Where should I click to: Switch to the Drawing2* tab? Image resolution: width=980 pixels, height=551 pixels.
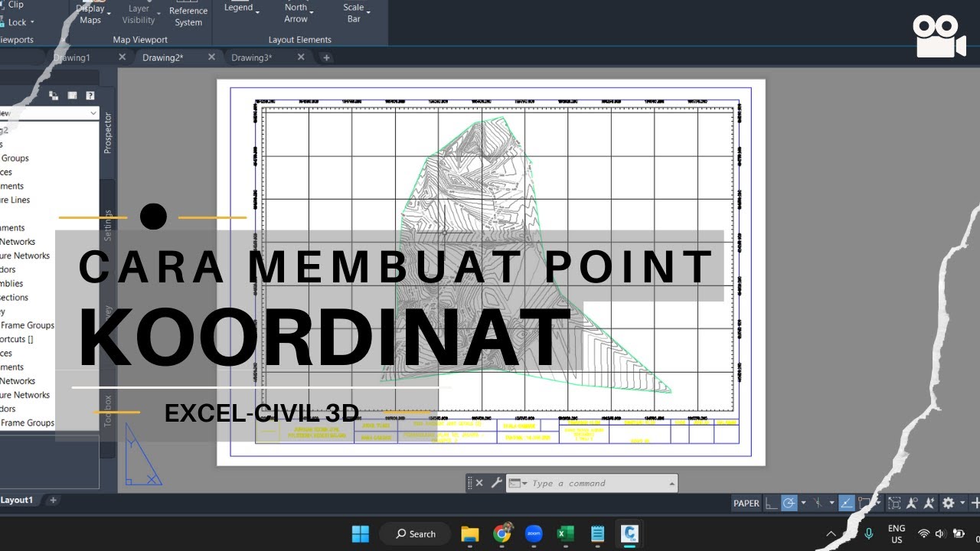(x=162, y=57)
